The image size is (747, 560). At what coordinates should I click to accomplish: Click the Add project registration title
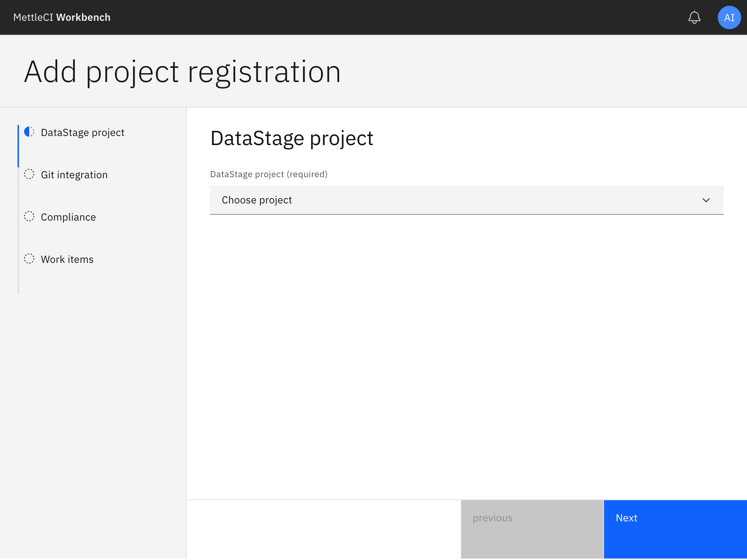point(183,71)
